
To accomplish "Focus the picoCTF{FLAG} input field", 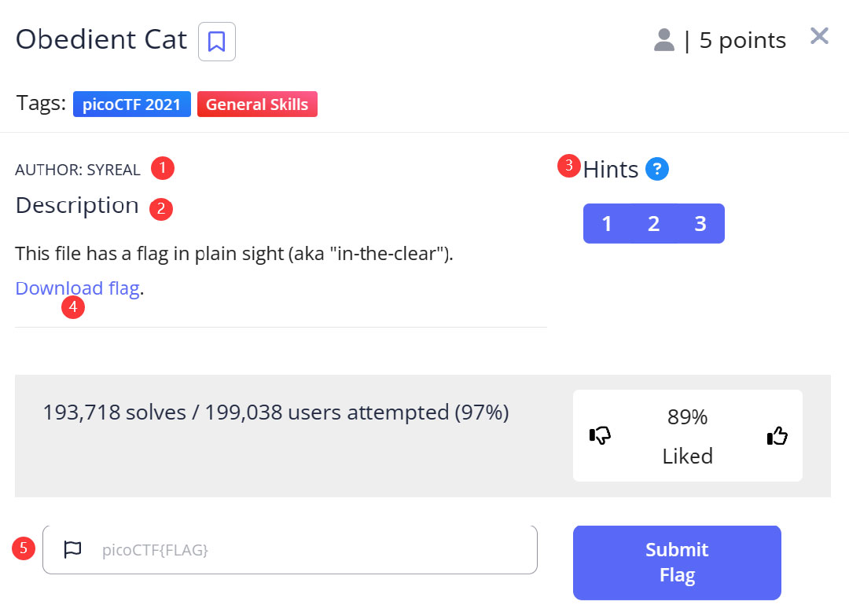I will (314, 550).
